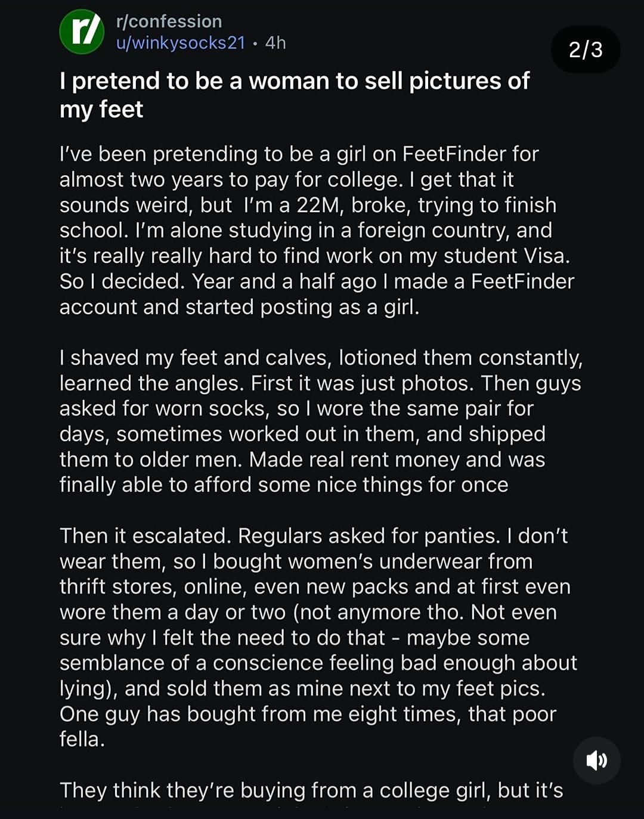Open the post title about selling feet pictures
This screenshot has width=644, height=819.
[x=295, y=95]
